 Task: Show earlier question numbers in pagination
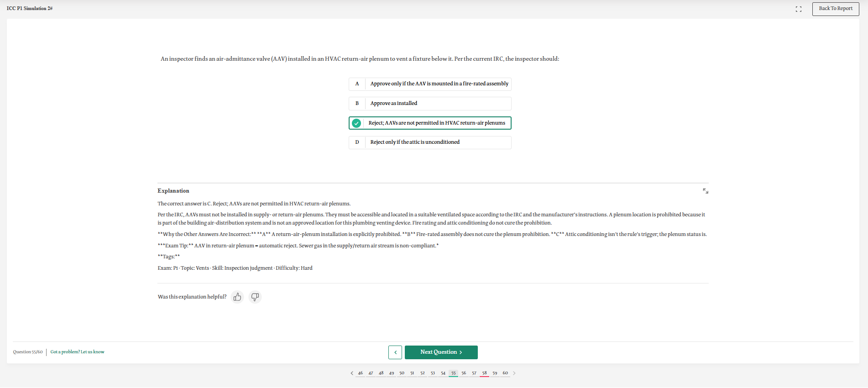coord(352,373)
